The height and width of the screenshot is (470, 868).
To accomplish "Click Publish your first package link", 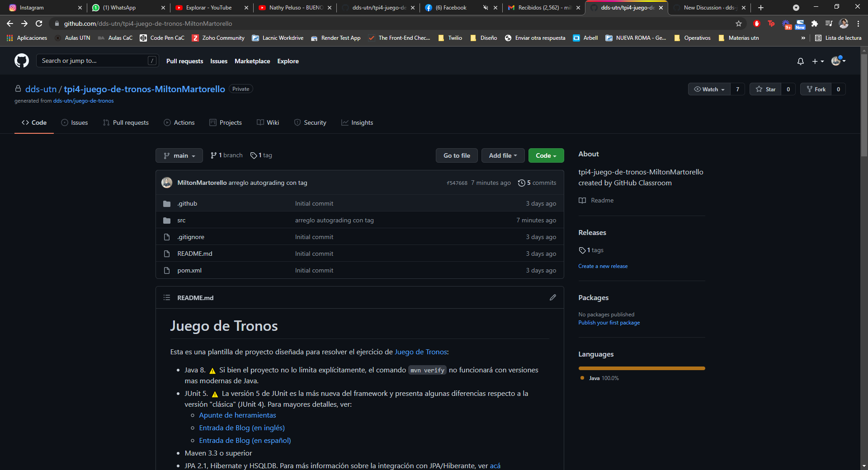I will pyautogui.click(x=609, y=323).
